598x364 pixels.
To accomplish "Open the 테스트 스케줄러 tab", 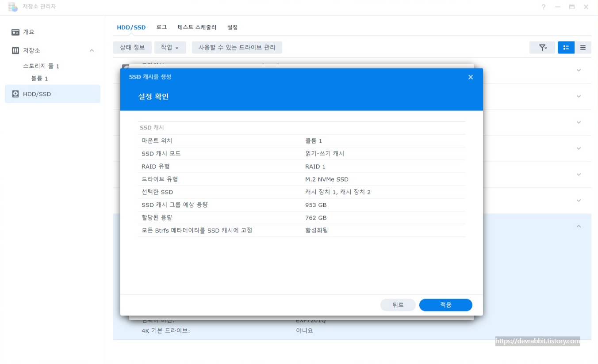I will (197, 27).
